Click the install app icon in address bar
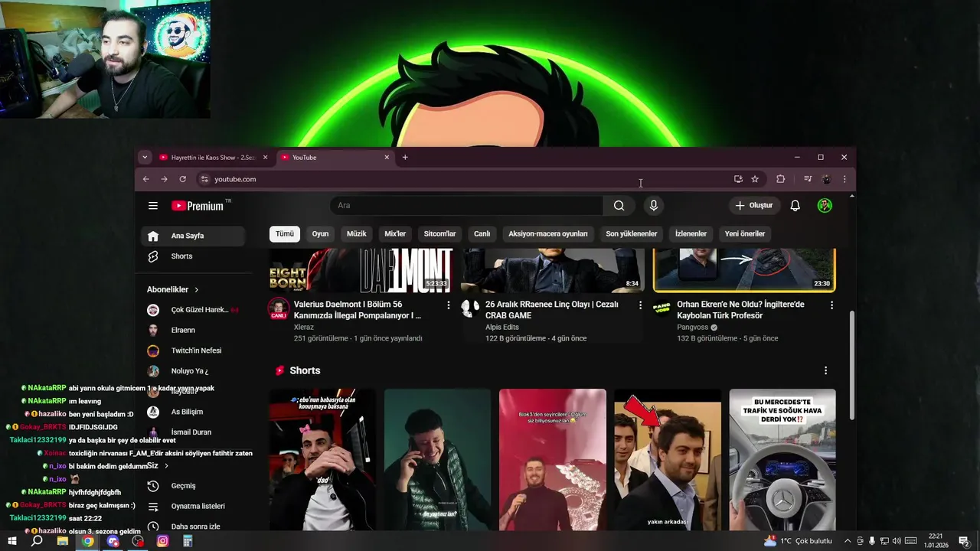980x551 pixels. (738, 179)
